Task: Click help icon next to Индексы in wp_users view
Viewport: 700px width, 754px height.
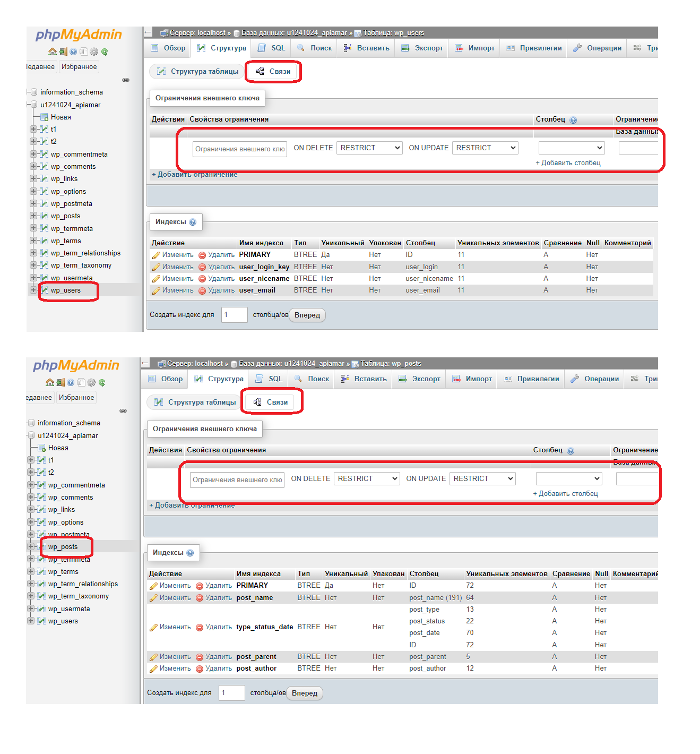Action: tap(193, 222)
